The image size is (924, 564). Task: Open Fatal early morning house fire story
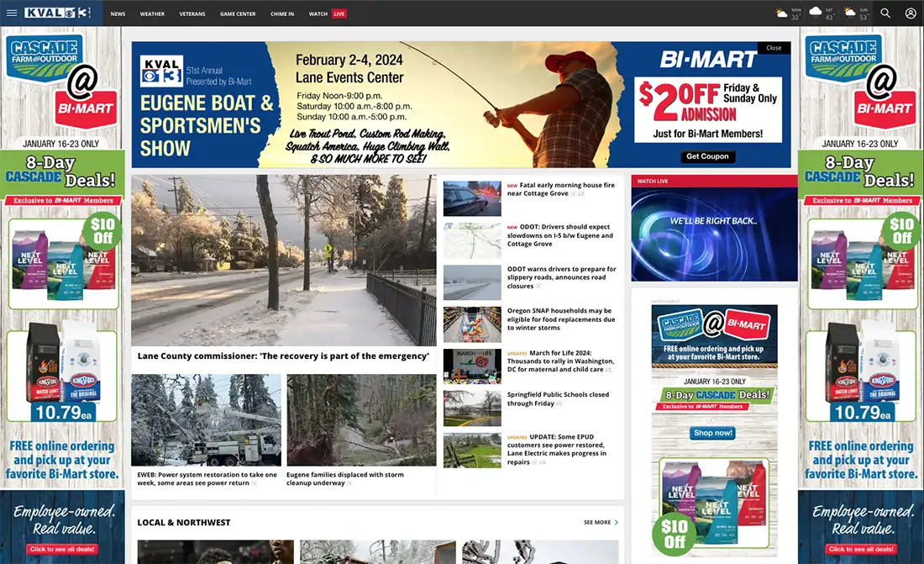click(560, 189)
